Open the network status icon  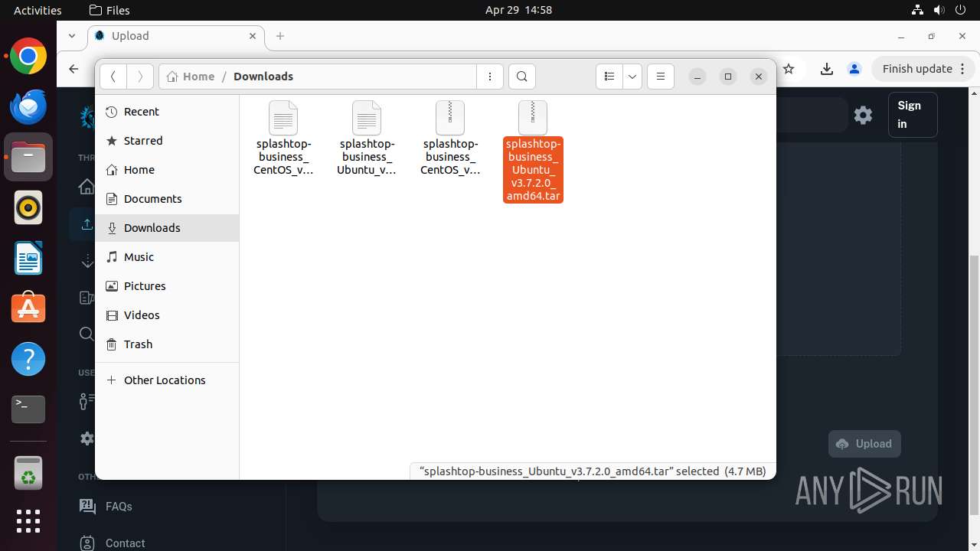(918, 10)
